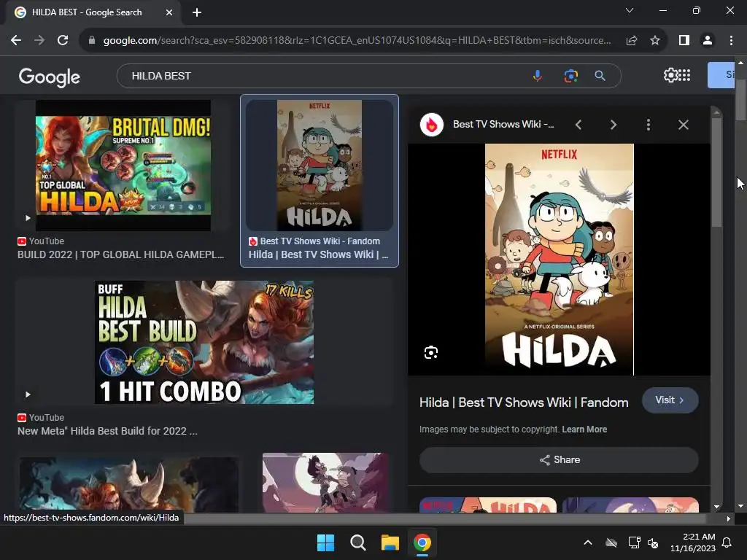Show hidden system tray icons
The image size is (747, 560).
(588, 542)
